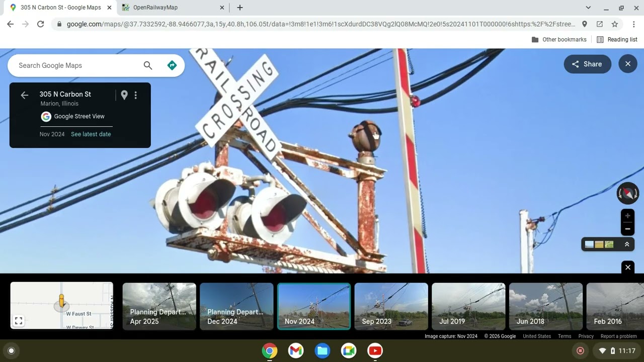Open YouTube from the shelf
644x362 pixels.
tap(375, 351)
